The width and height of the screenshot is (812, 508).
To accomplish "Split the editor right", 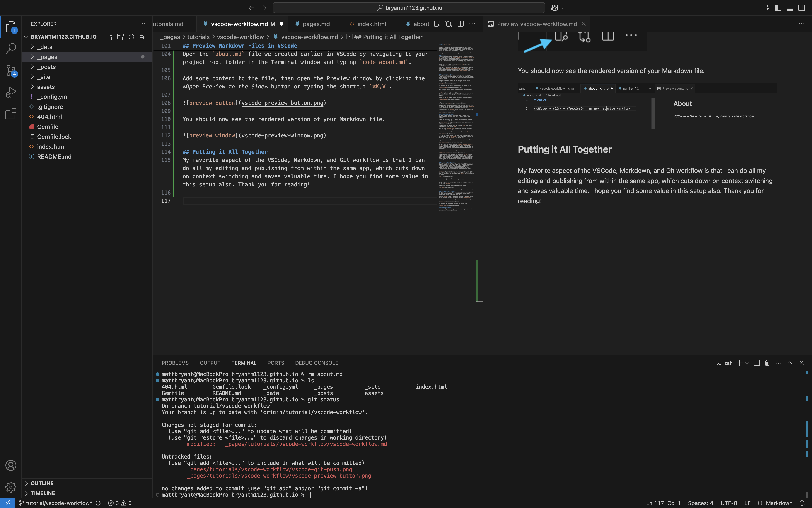I will pyautogui.click(x=460, y=24).
